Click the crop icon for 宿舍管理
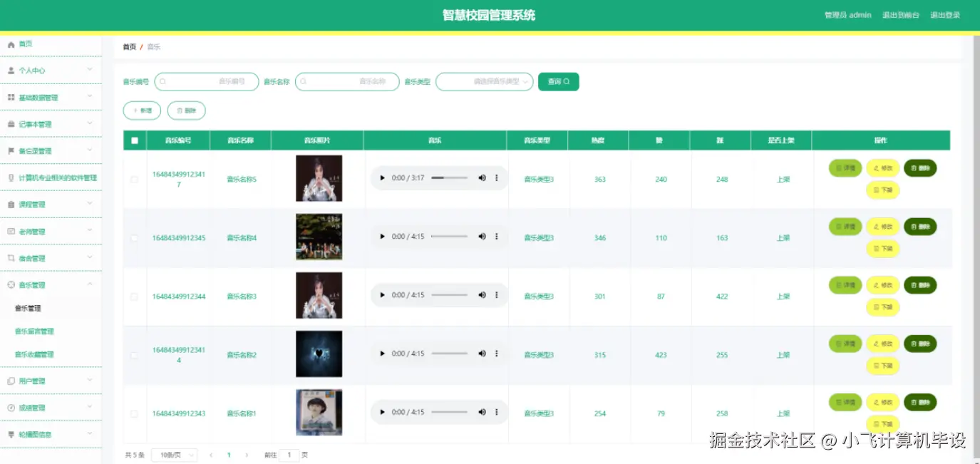 pos(11,258)
